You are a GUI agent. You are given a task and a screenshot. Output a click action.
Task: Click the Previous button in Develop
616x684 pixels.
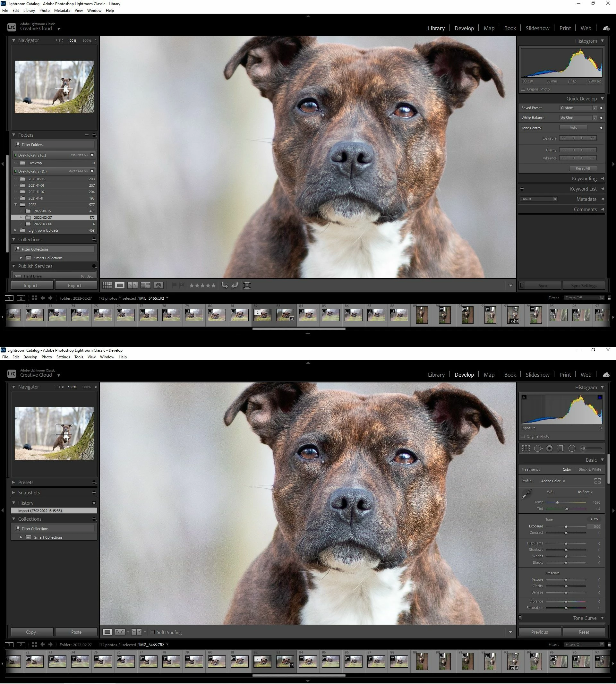(x=539, y=632)
